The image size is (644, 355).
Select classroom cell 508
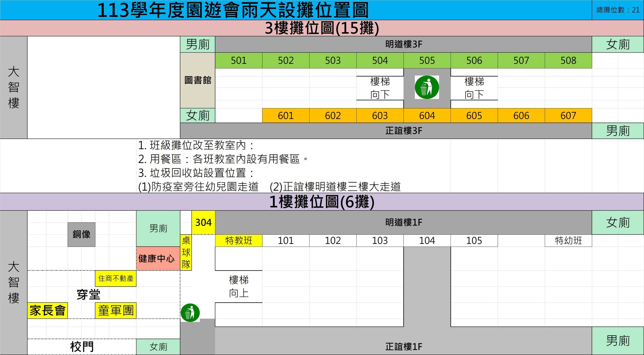[x=568, y=60]
